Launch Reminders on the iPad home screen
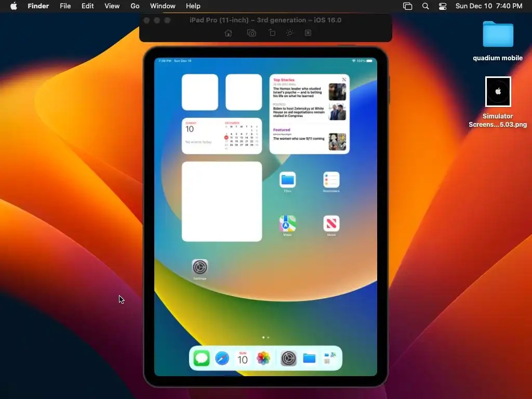 (331, 180)
